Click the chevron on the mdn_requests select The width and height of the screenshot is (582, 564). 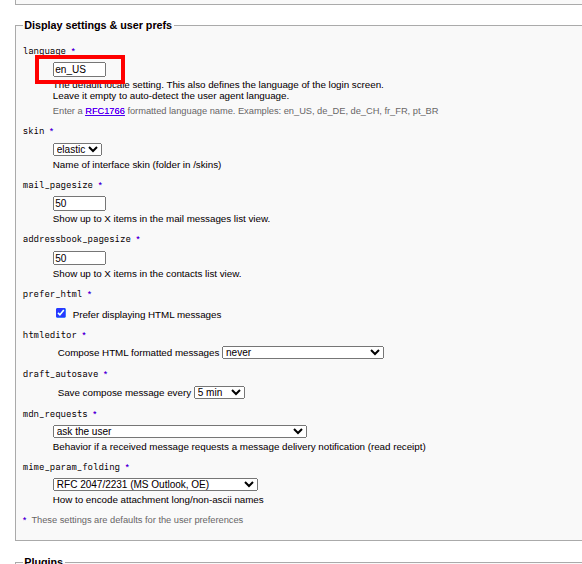click(298, 432)
